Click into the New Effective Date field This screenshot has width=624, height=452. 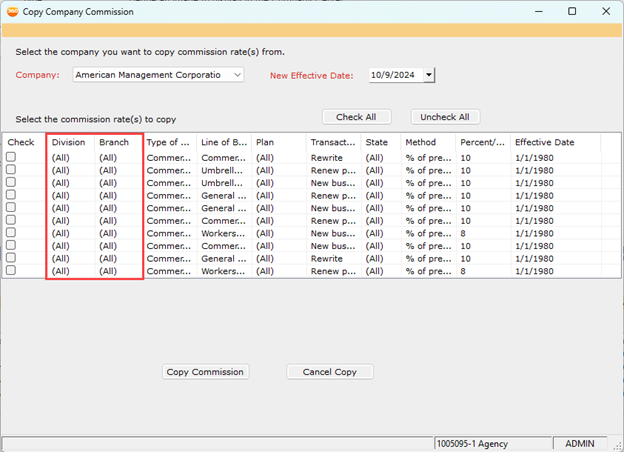pyautogui.click(x=394, y=75)
